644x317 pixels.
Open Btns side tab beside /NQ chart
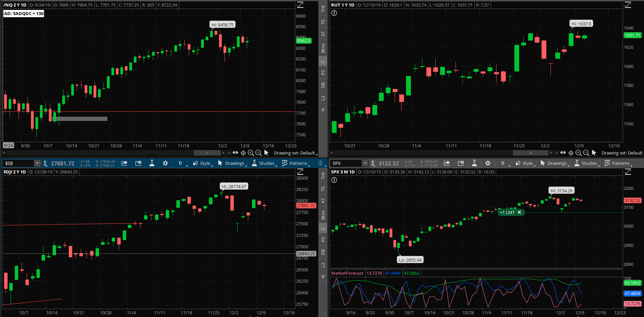[x=323, y=48]
